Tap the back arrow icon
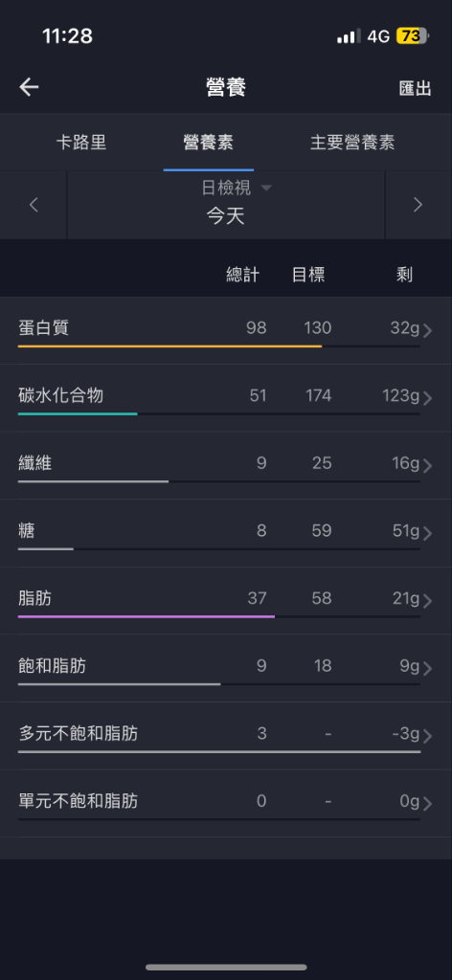The width and height of the screenshot is (452, 980). tap(29, 87)
